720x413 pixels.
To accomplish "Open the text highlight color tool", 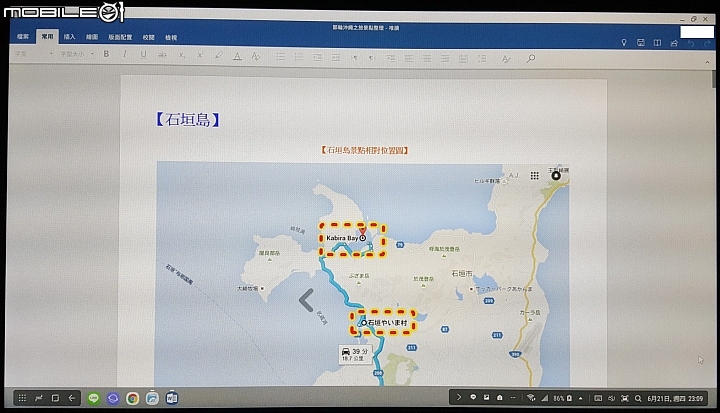I will pos(219,56).
